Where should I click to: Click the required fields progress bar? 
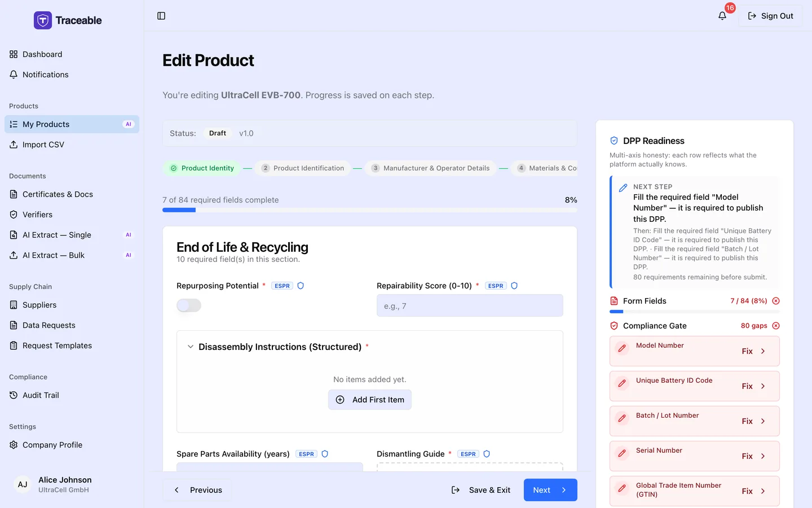coord(370,210)
